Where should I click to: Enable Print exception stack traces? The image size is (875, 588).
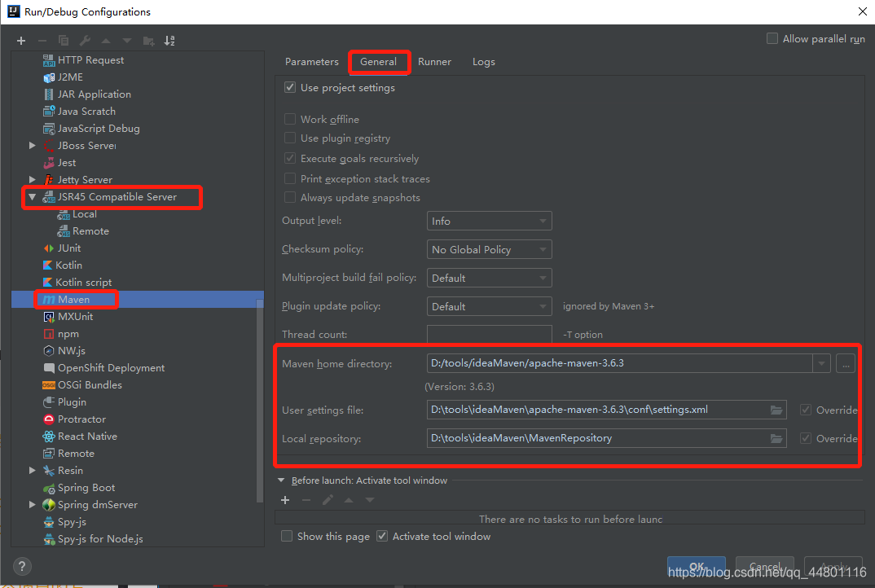coord(289,178)
